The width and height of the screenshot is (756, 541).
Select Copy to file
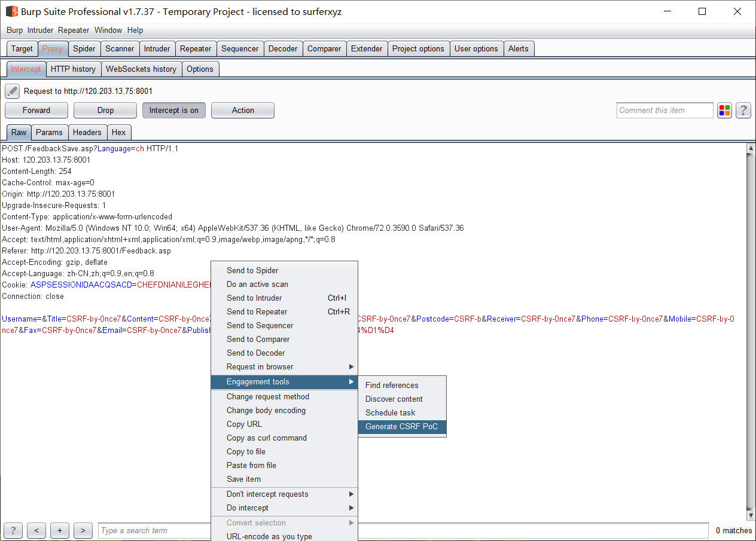click(285, 452)
